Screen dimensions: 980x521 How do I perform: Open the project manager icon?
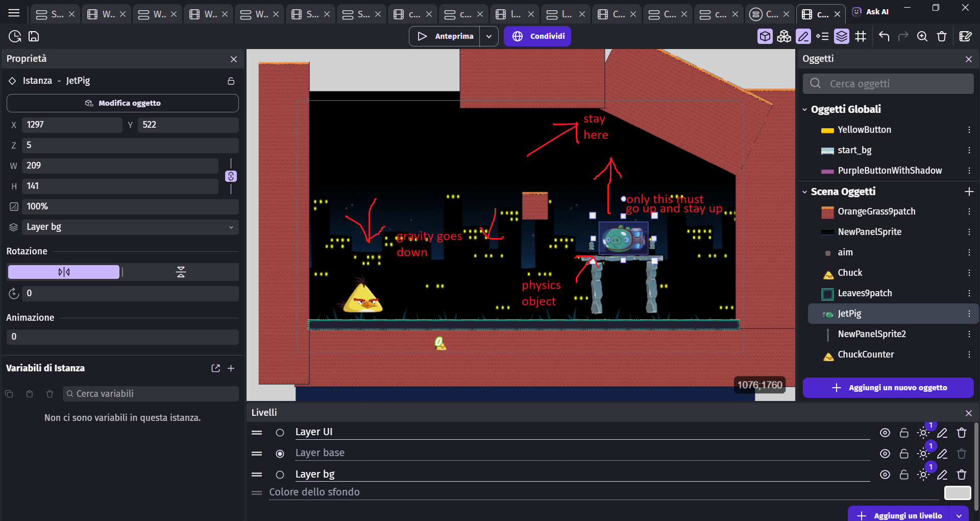(x=15, y=36)
